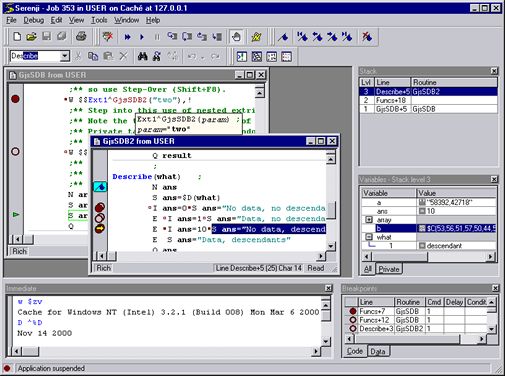Open a file using the folder icon
Viewport: 505px width, 376px height.
tap(31, 36)
